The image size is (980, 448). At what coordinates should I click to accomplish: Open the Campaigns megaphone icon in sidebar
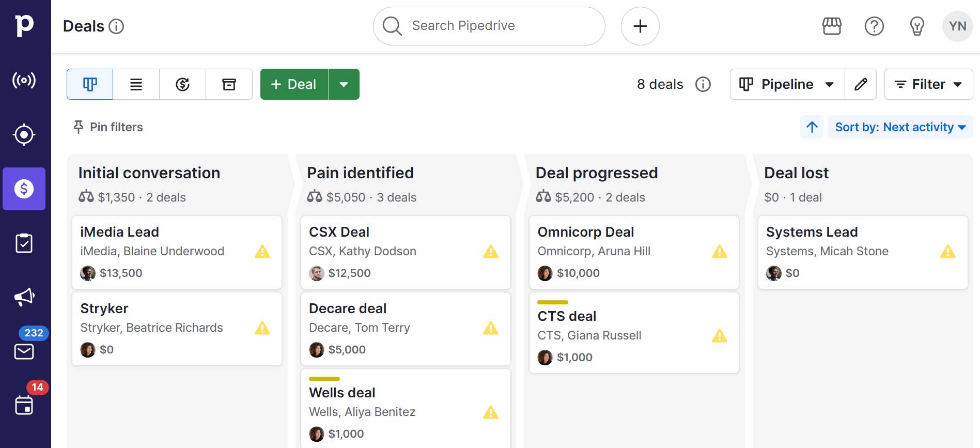click(x=24, y=297)
